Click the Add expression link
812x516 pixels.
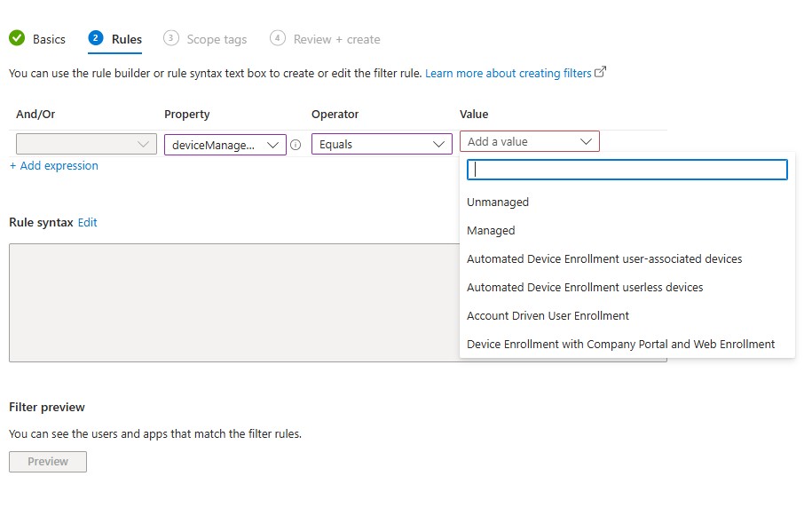54,166
